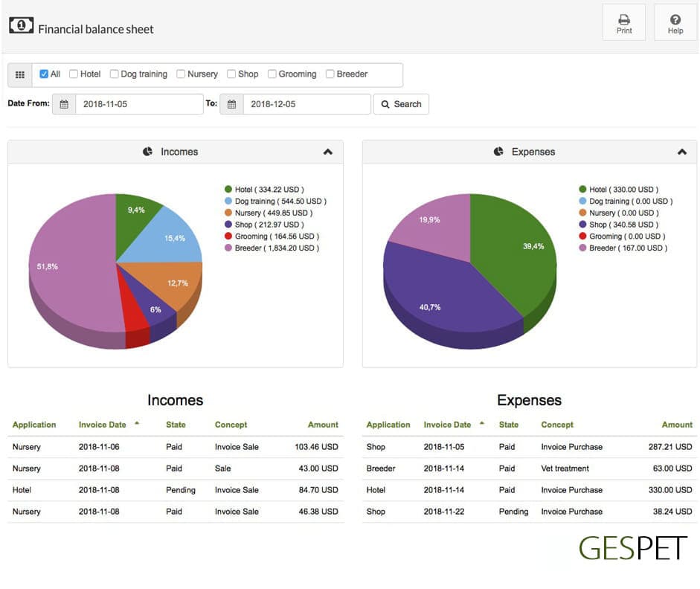This screenshot has height=589, width=700.
Task: Click the grid apps icon beside filters
Action: (20, 74)
